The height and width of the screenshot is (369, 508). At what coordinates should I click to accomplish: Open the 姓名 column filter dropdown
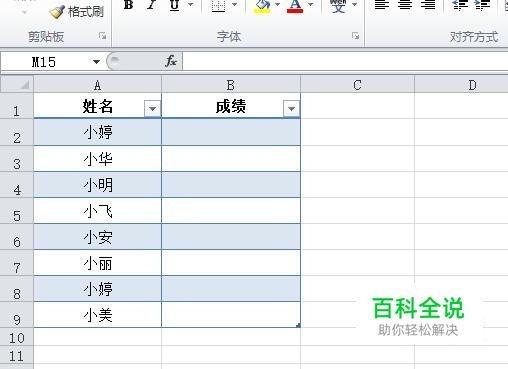(152, 109)
